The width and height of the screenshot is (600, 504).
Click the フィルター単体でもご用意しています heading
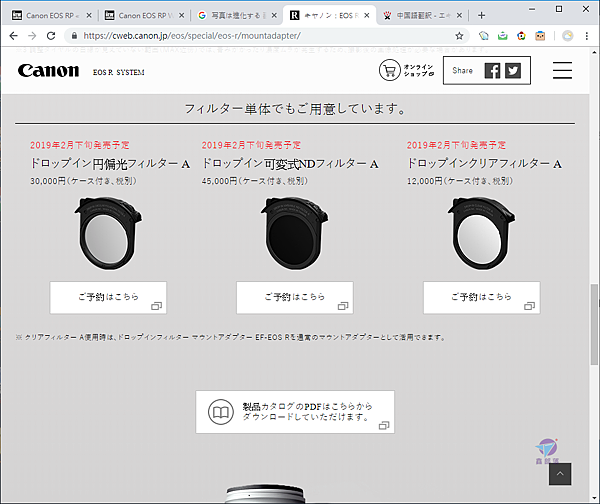pyautogui.click(x=295, y=109)
